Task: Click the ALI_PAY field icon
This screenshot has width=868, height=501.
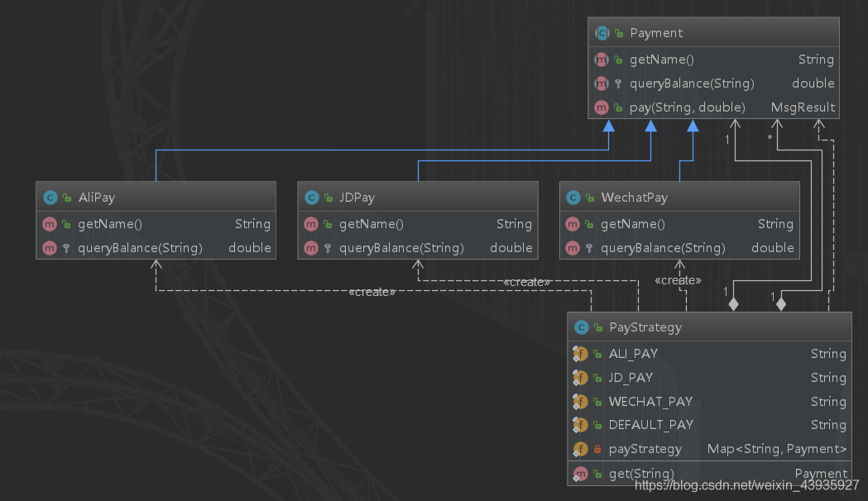Action: tap(580, 354)
